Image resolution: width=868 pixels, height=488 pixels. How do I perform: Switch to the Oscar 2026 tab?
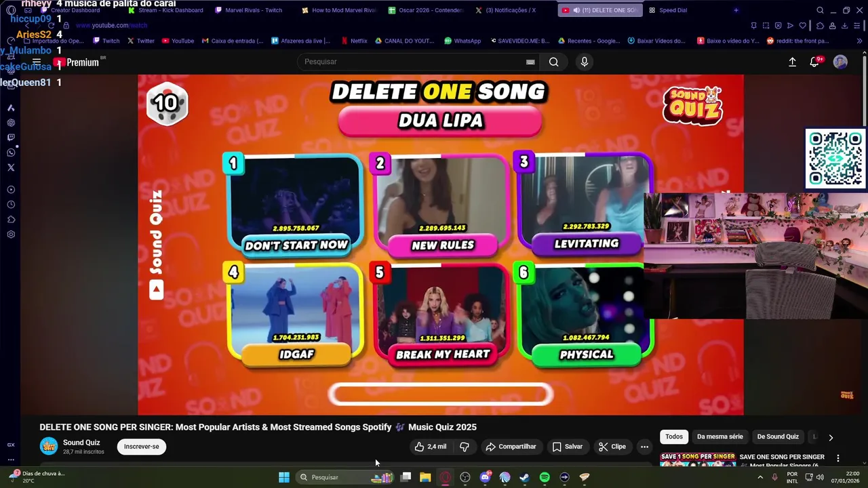(426, 10)
